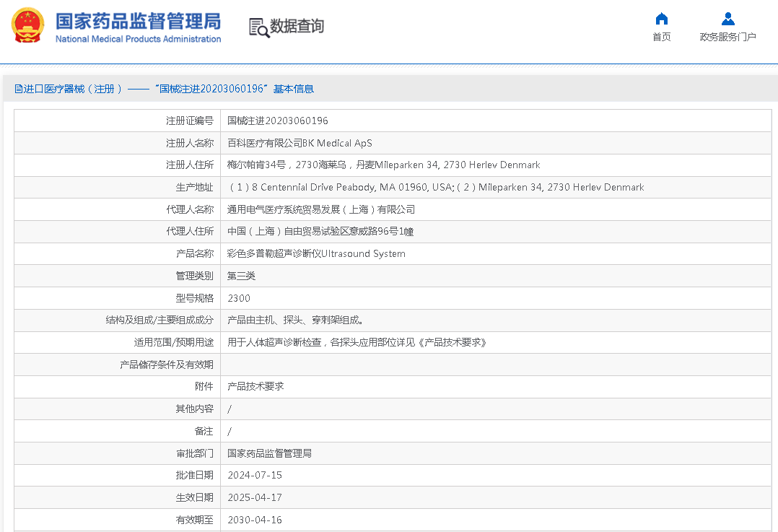Open the 产品技术要求 attachment
Viewport: 778px width, 532px height.
coord(255,387)
